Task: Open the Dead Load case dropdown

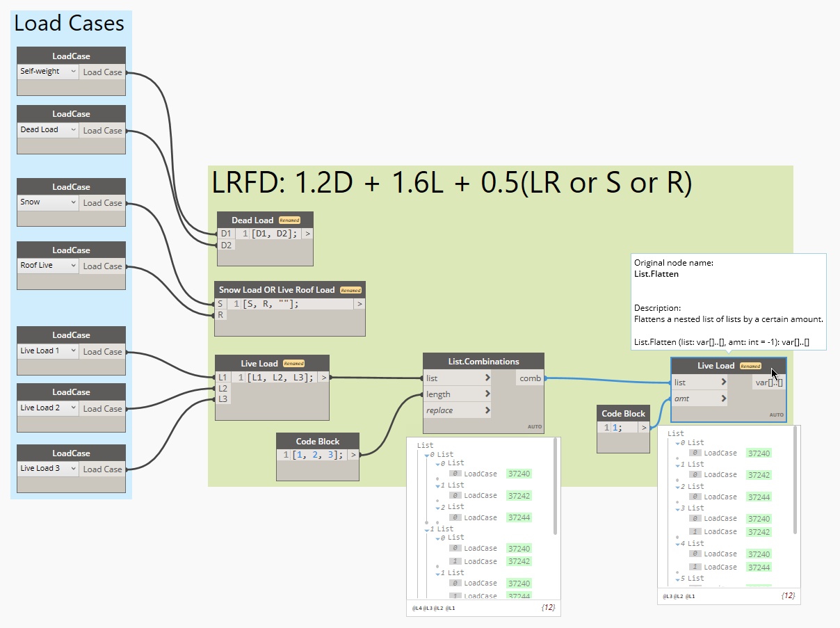Action: point(48,130)
